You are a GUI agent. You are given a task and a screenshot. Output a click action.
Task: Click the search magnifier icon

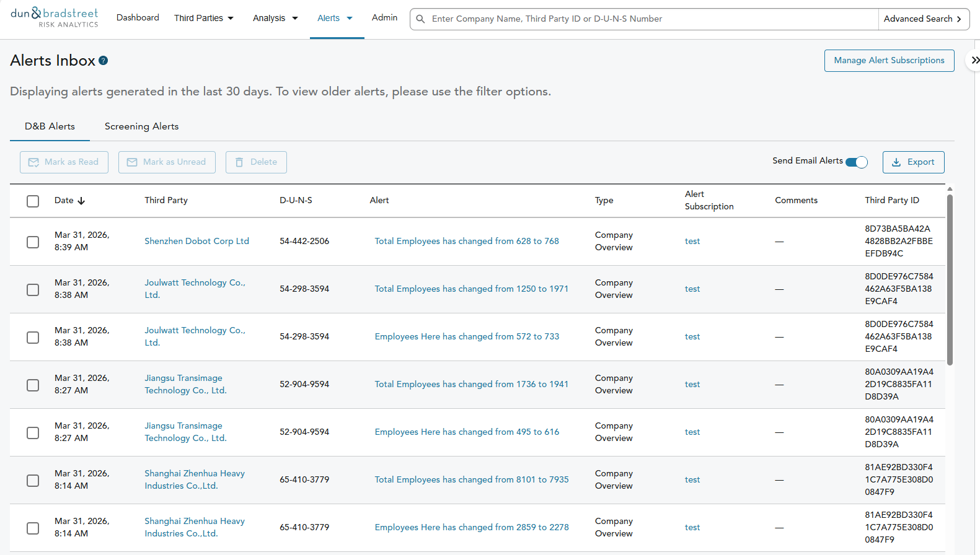pyautogui.click(x=420, y=19)
